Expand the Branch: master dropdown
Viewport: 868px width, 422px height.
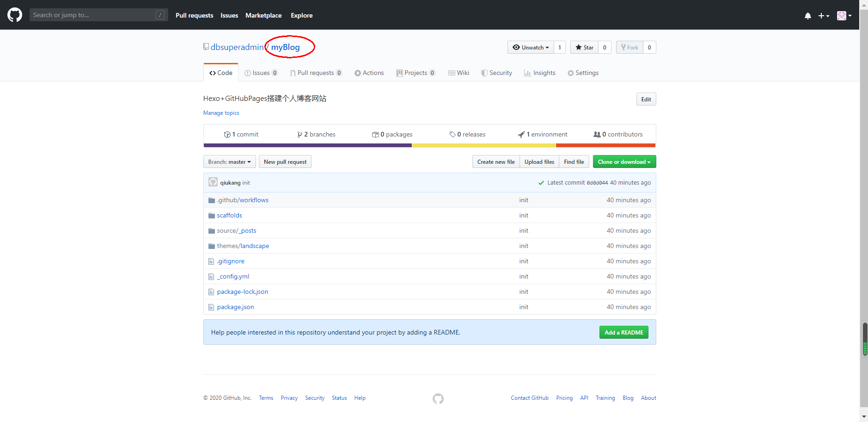[x=230, y=161]
